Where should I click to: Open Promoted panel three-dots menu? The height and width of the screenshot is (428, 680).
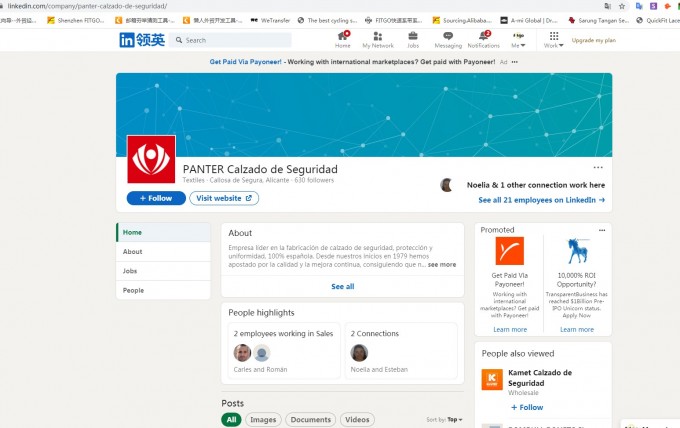pyautogui.click(x=602, y=230)
